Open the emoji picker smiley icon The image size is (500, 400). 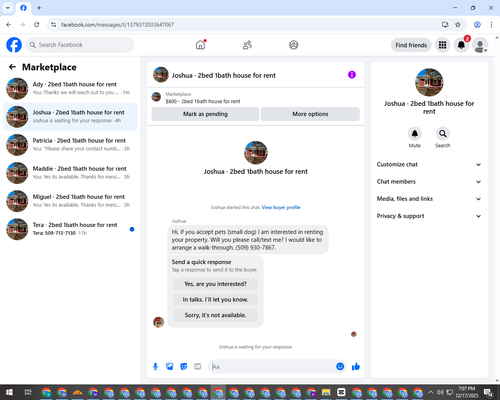click(340, 367)
